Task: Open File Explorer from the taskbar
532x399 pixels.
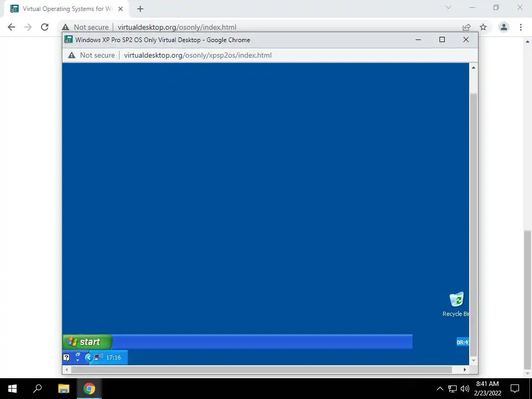Action: (64, 389)
